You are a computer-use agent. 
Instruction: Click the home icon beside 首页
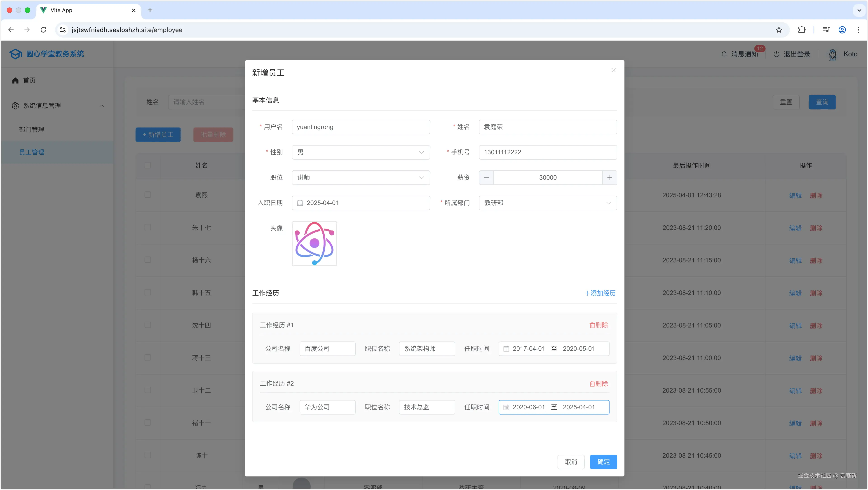[15, 80]
